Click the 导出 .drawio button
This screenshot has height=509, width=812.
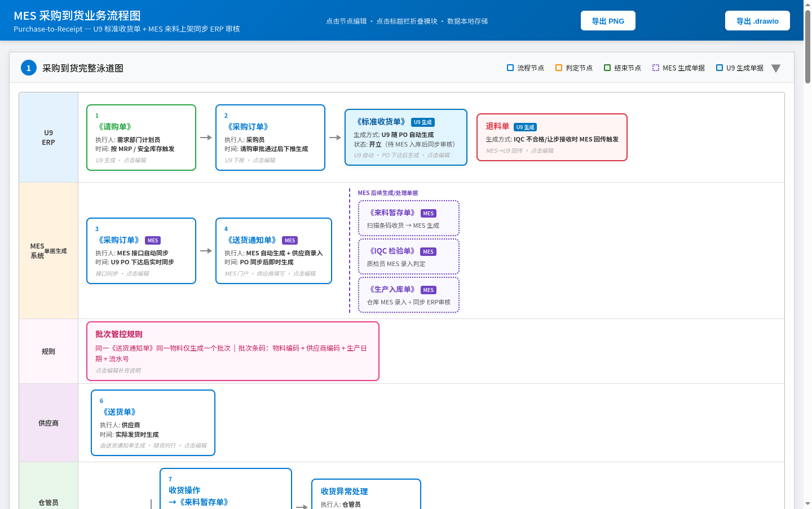[x=757, y=21]
